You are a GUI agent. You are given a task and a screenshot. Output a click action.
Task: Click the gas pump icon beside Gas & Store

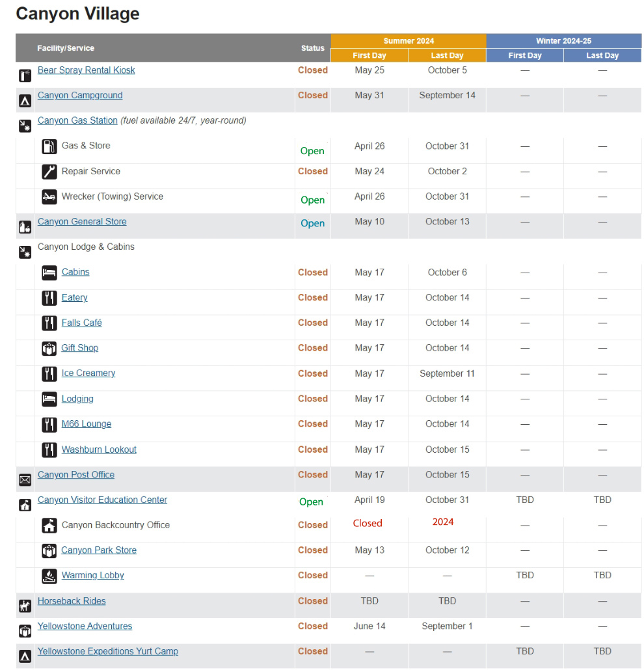click(49, 146)
